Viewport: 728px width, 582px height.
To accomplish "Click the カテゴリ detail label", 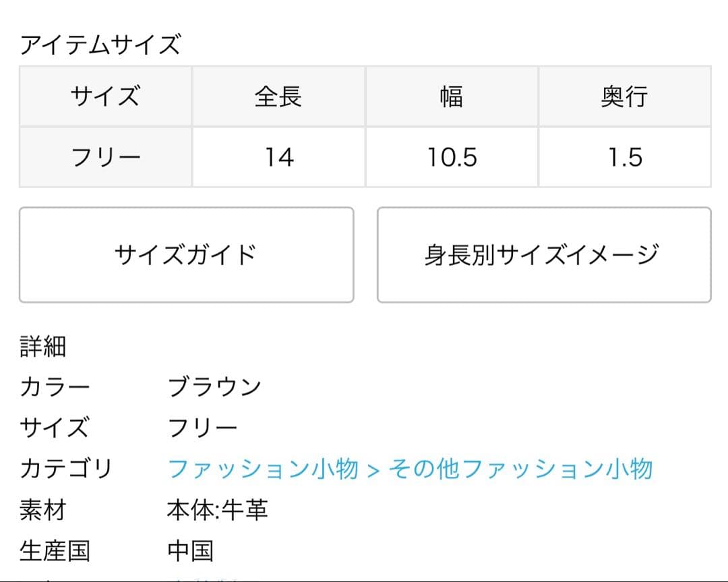I will click(x=65, y=469).
